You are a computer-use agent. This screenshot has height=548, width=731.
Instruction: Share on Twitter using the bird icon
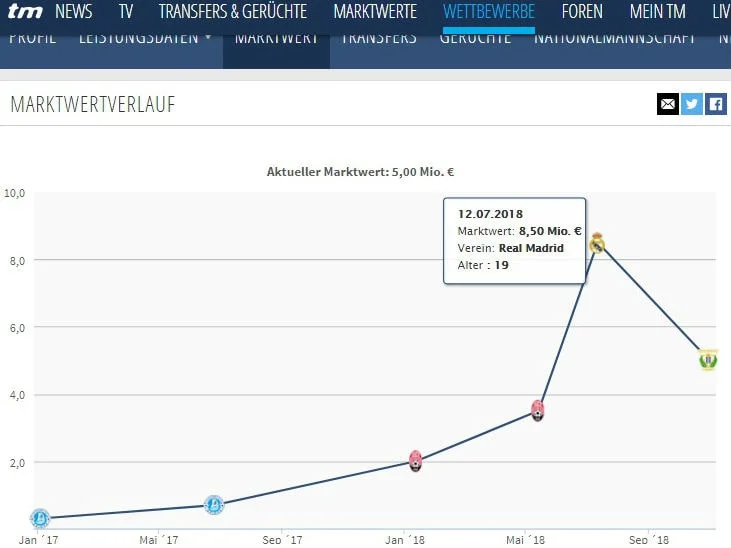tap(692, 104)
